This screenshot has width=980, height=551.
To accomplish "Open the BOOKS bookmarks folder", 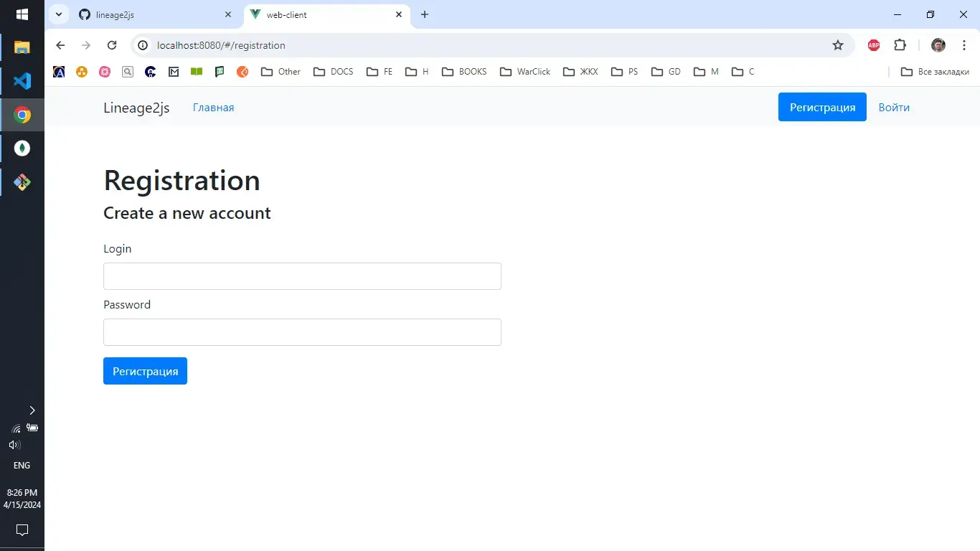I will coord(465,72).
